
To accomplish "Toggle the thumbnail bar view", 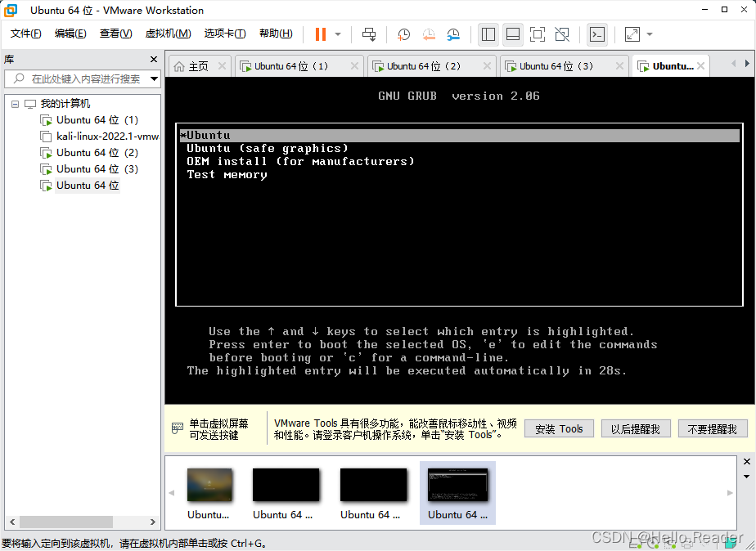I will [513, 34].
